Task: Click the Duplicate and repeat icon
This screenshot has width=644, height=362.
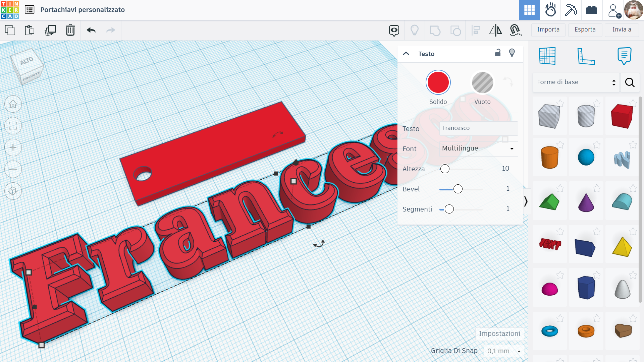Action: coord(50,30)
